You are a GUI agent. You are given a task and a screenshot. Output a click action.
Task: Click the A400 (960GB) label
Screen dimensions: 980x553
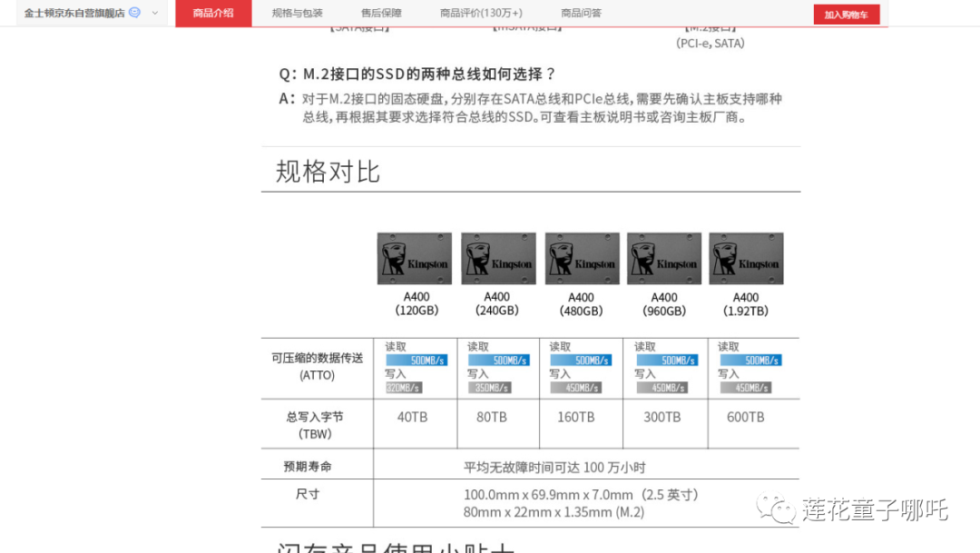pos(663,304)
